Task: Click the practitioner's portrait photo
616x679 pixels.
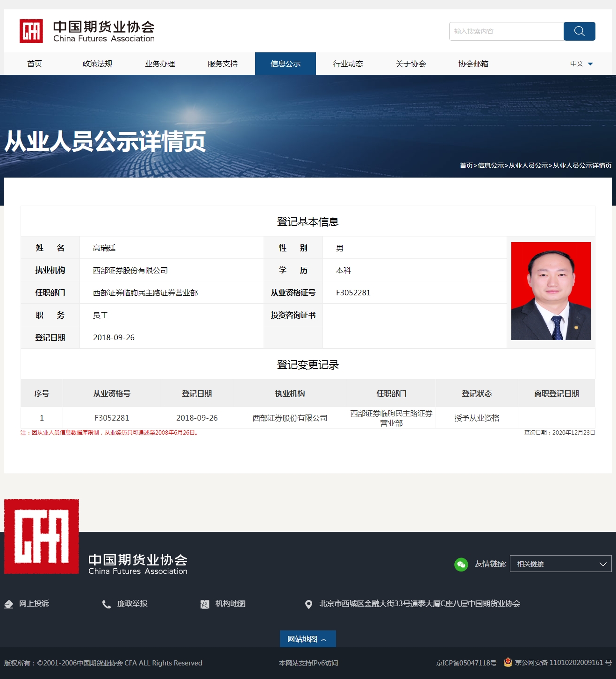Action: click(551, 291)
